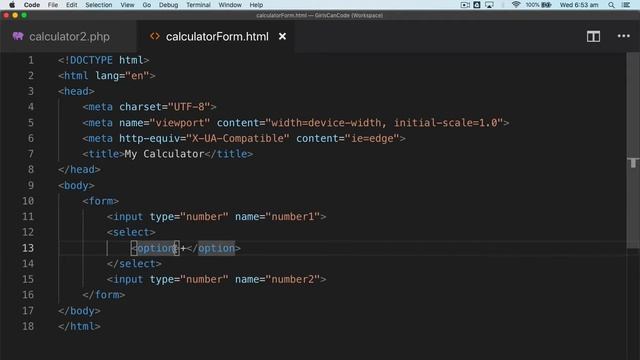Switch to the calculator2.php tab
This screenshot has height=360, width=640.
(69, 36)
